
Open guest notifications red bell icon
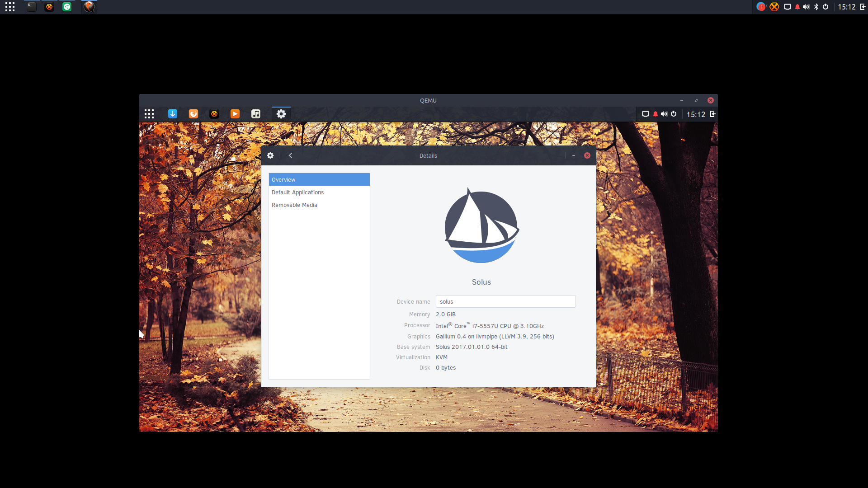(x=656, y=114)
